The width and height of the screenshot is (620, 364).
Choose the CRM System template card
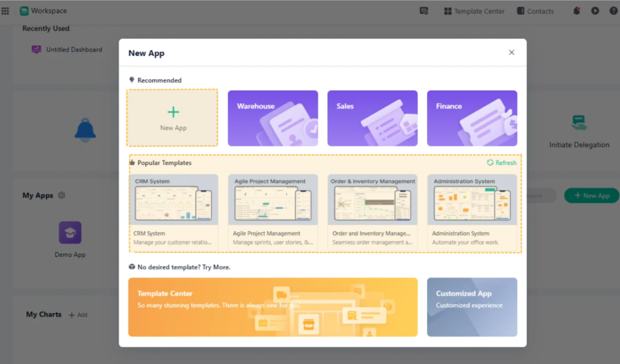[x=174, y=211]
